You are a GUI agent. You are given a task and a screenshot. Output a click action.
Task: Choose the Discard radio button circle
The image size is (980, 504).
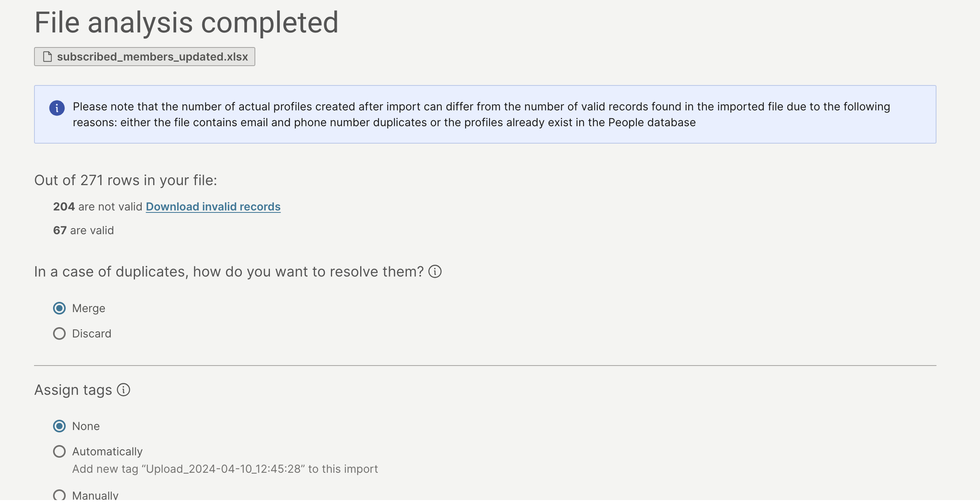(x=59, y=334)
